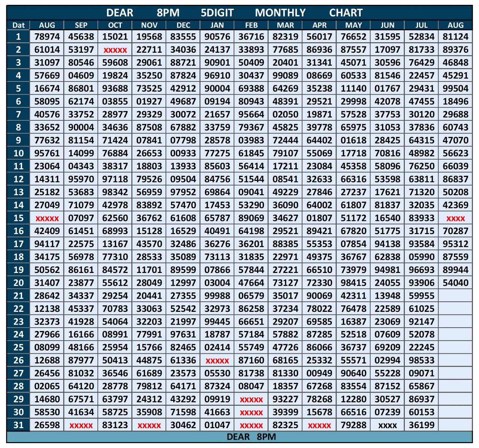Click cell value 03855

coord(115,101)
